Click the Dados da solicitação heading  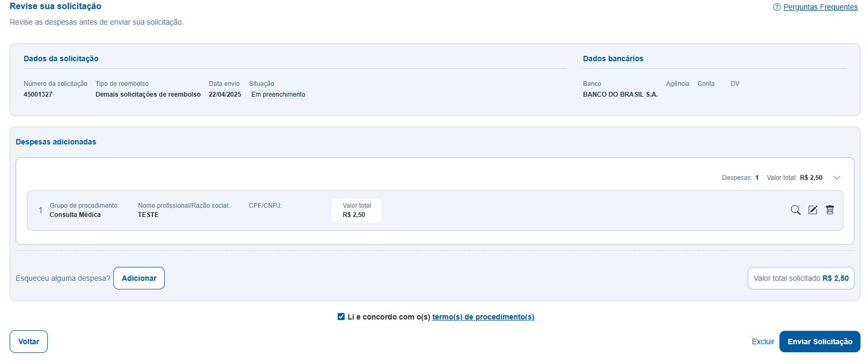(x=61, y=59)
